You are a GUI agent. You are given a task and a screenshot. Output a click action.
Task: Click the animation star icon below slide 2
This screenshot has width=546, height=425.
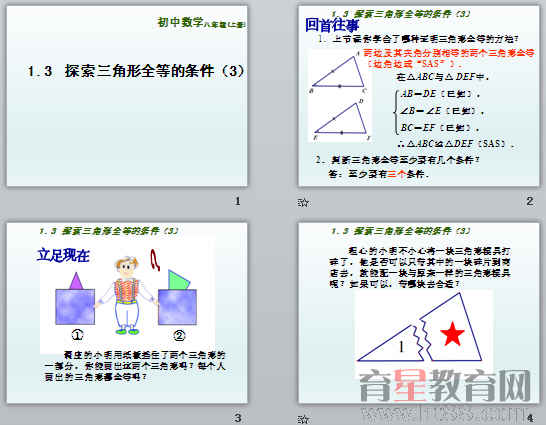[303, 202]
